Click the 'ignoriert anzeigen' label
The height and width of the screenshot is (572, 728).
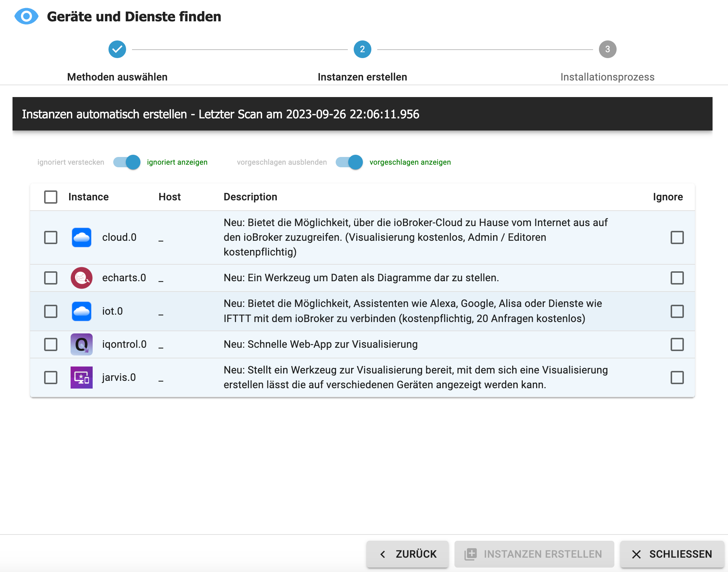pyautogui.click(x=177, y=162)
